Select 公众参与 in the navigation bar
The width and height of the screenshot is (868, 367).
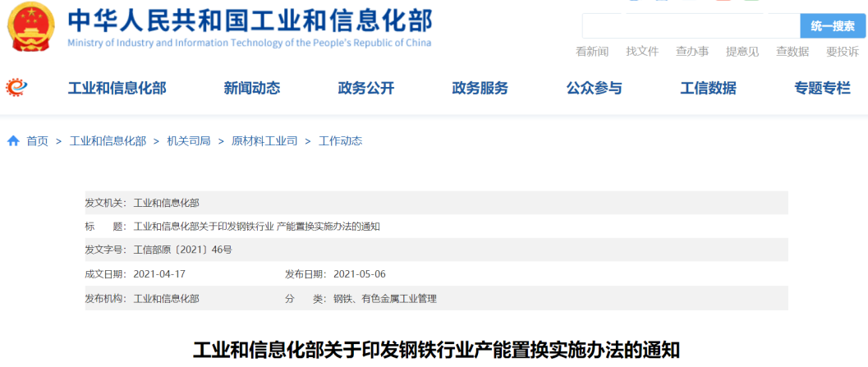[x=595, y=88]
